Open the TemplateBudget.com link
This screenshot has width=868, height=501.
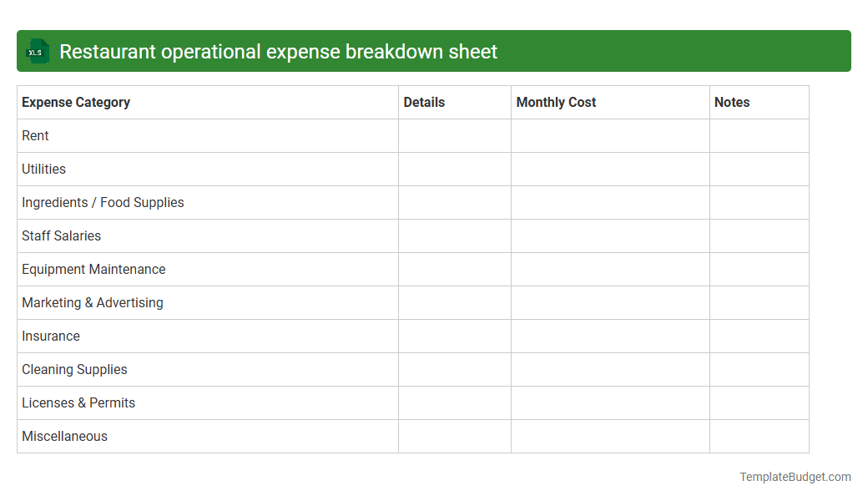[795, 477]
